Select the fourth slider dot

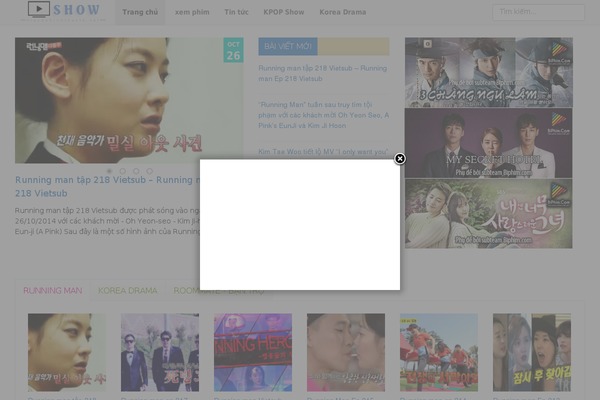[150, 171]
